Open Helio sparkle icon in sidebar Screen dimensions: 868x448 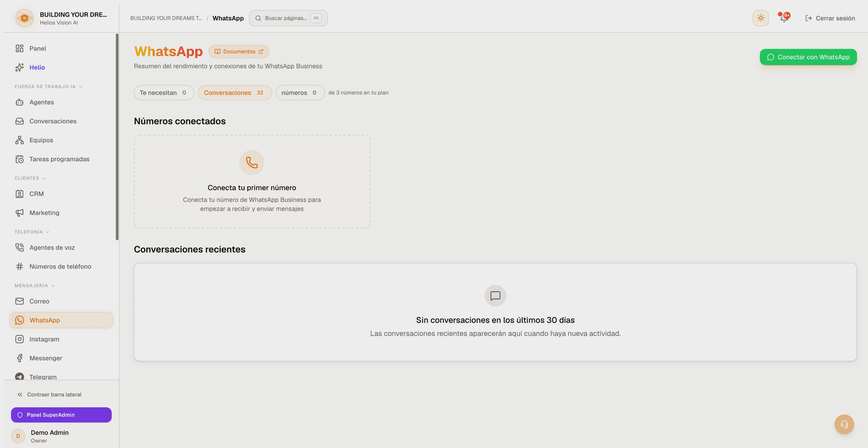pyautogui.click(x=19, y=67)
